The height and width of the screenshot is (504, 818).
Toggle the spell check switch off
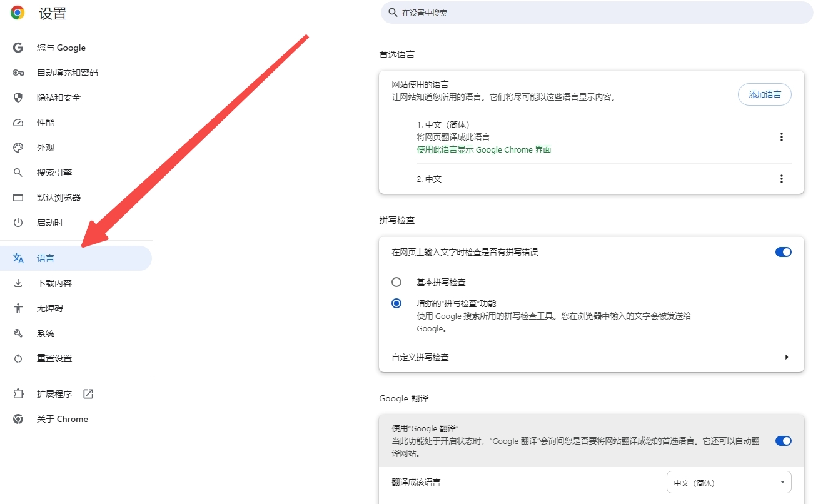[x=783, y=252]
